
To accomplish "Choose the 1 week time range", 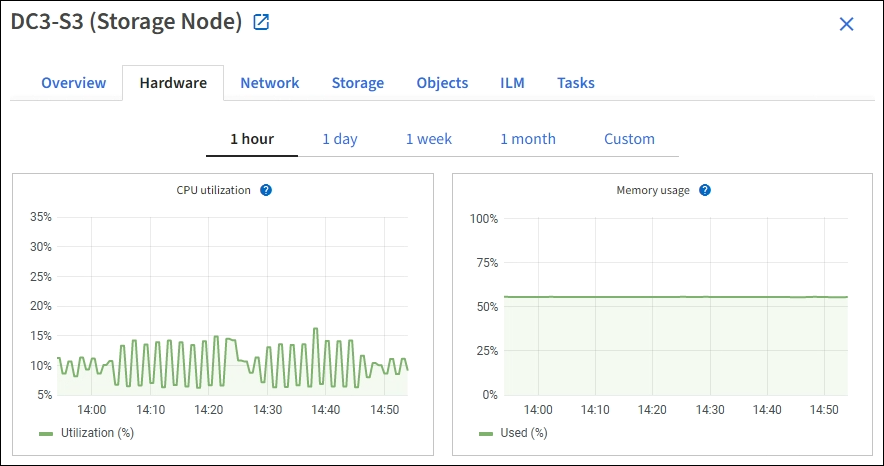I will (429, 139).
